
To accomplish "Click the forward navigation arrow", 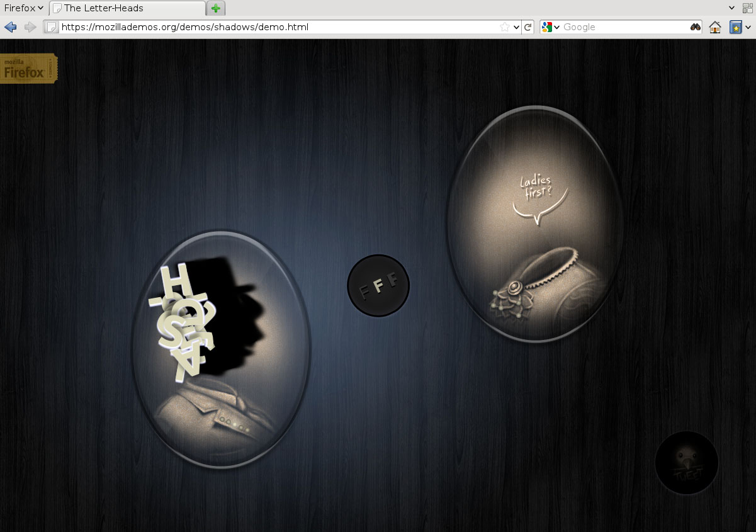I will 30,27.
